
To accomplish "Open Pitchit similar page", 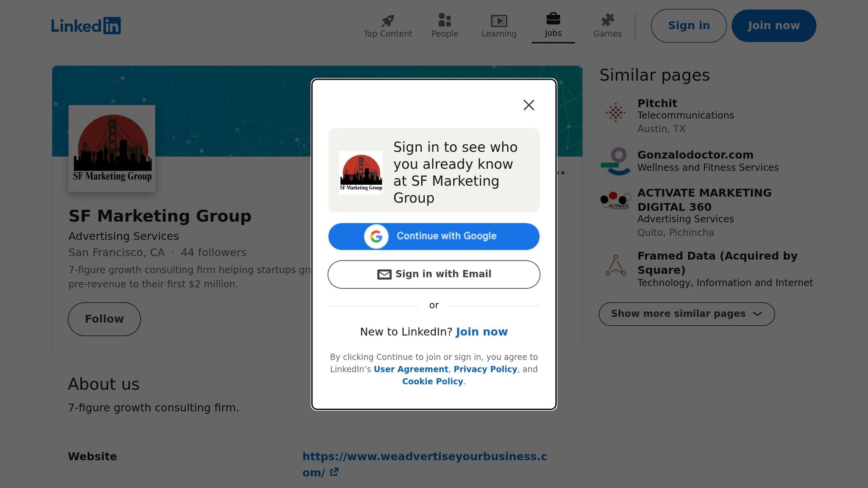I will 657,103.
